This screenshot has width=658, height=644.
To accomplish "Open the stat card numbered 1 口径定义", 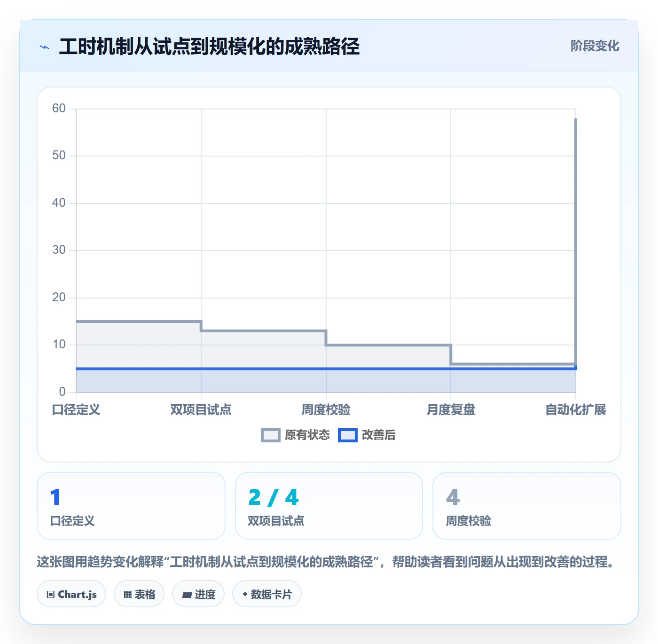I will (131, 506).
